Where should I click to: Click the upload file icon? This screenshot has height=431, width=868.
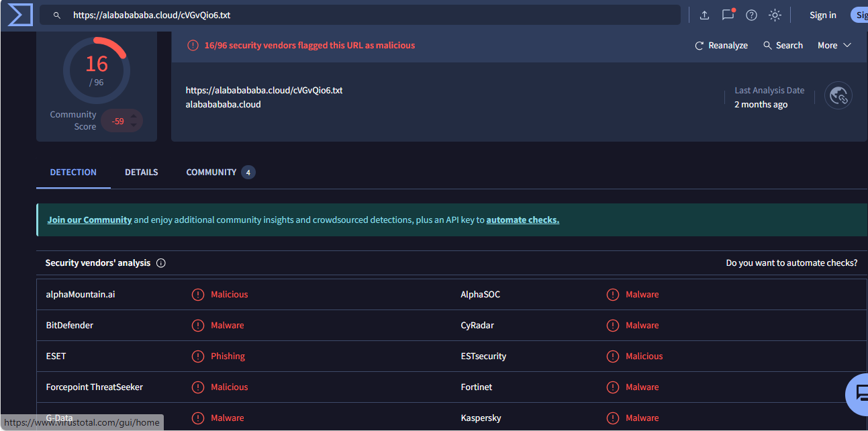tap(704, 15)
